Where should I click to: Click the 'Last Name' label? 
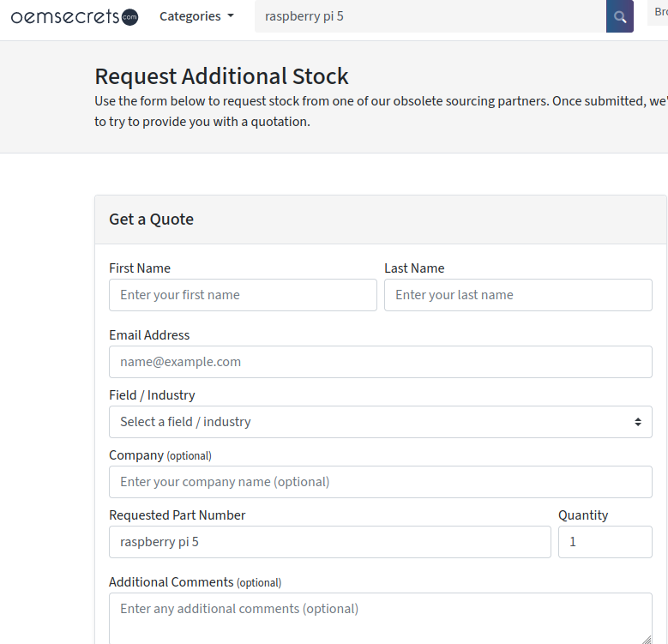[x=414, y=268]
